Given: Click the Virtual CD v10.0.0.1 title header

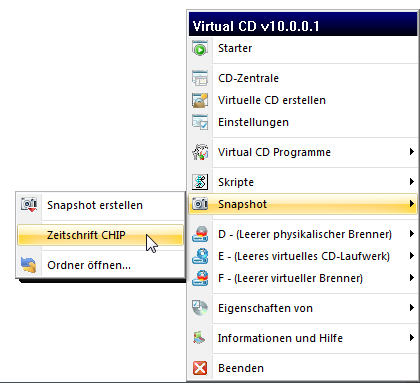Looking at the screenshot, I should [x=303, y=24].
